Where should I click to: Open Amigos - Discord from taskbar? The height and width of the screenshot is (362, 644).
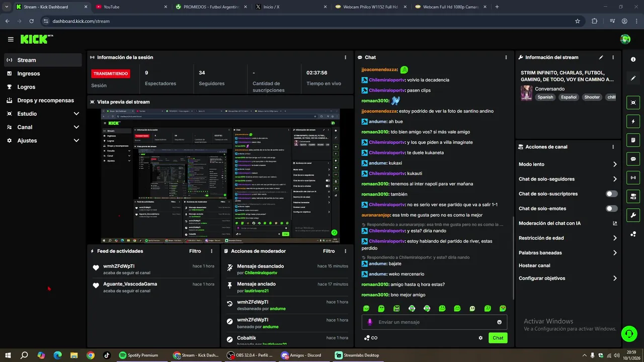point(302,355)
